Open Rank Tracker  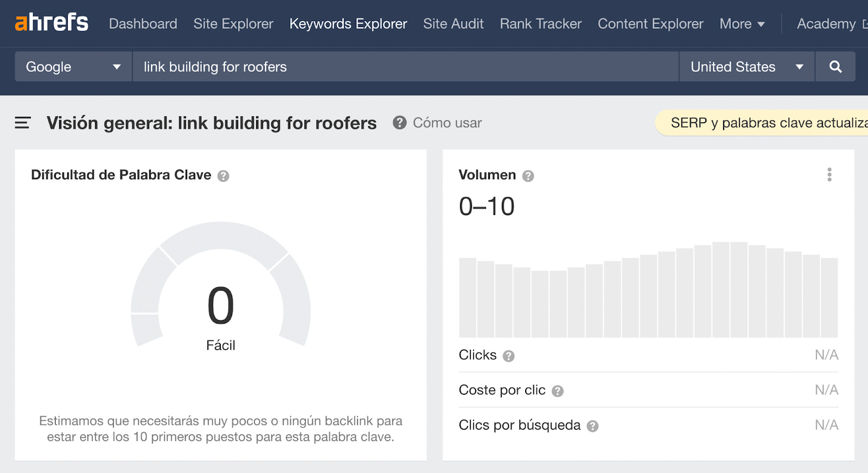540,24
